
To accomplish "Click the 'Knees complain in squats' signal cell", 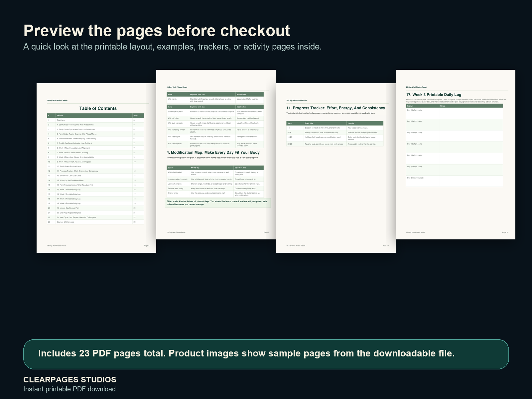I will click(178, 179).
